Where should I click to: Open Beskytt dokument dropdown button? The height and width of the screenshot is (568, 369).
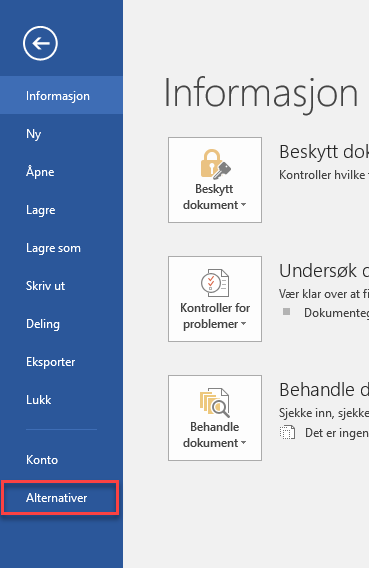pyautogui.click(x=215, y=180)
